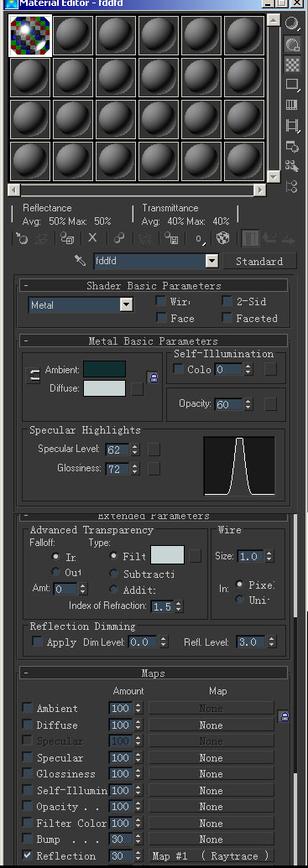Toggle the checkered Background for samples
This screenshot has width=308, height=868.
click(292, 65)
